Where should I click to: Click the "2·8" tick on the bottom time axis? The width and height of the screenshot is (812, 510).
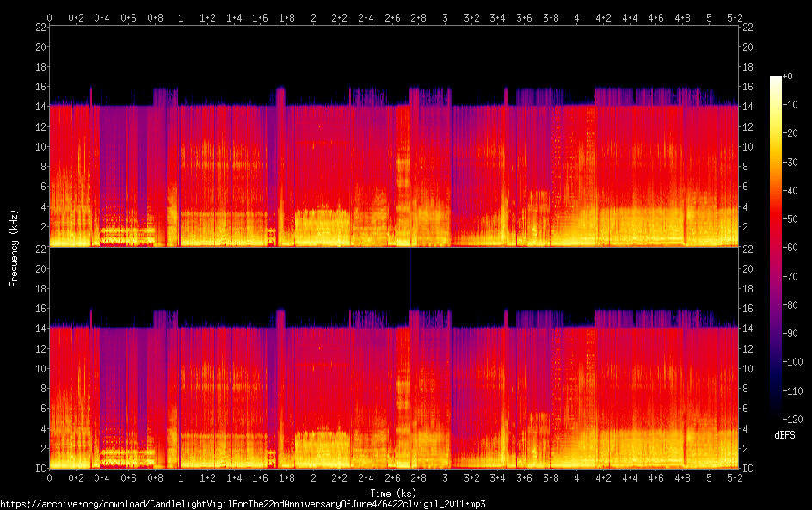(x=418, y=478)
